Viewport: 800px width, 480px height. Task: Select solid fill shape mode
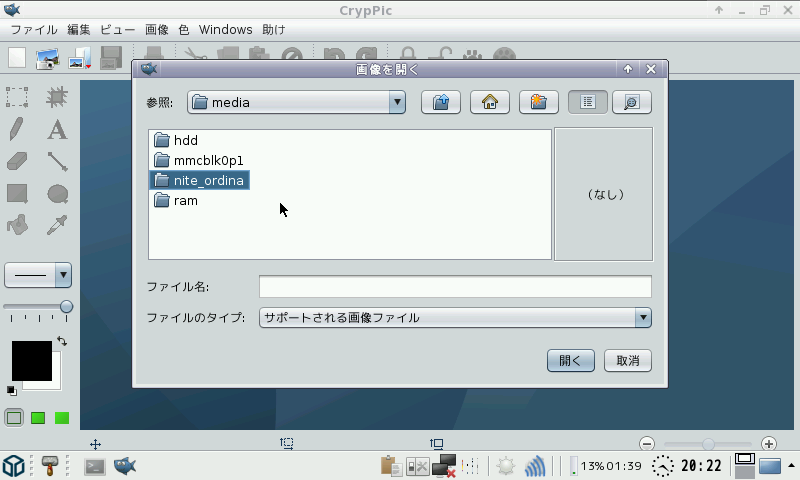coord(62,418)
